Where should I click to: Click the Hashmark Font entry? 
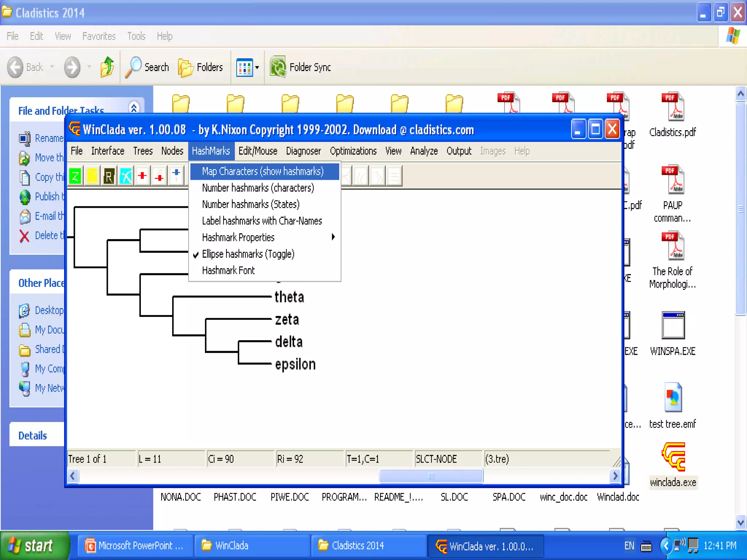pyautogui.click(x=228, y=271)
